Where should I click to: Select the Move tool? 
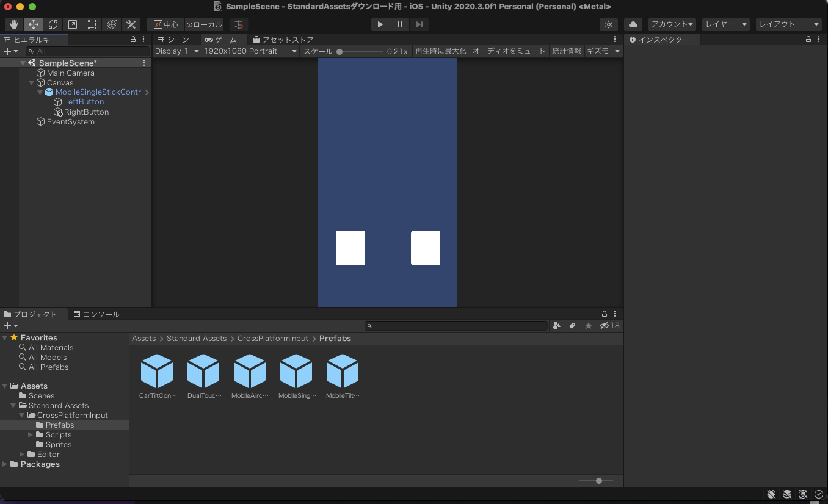pyautogui.click(x=33, y=24)
